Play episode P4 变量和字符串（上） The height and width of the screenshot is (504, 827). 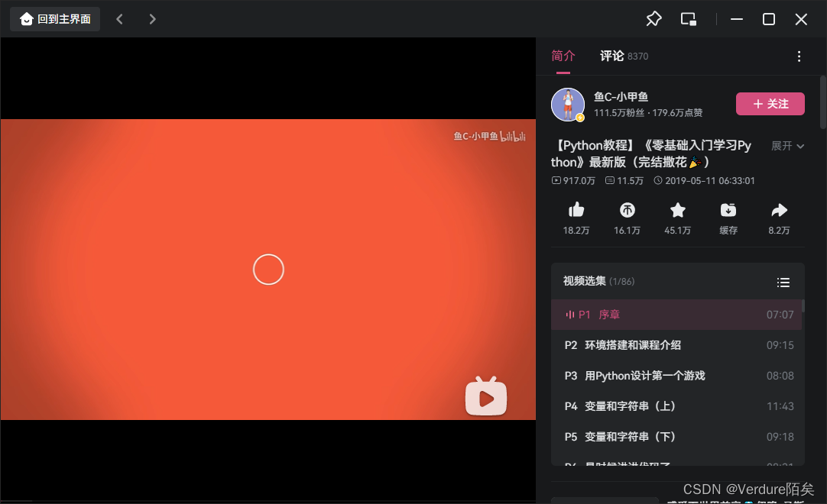[x=676, y=406]
